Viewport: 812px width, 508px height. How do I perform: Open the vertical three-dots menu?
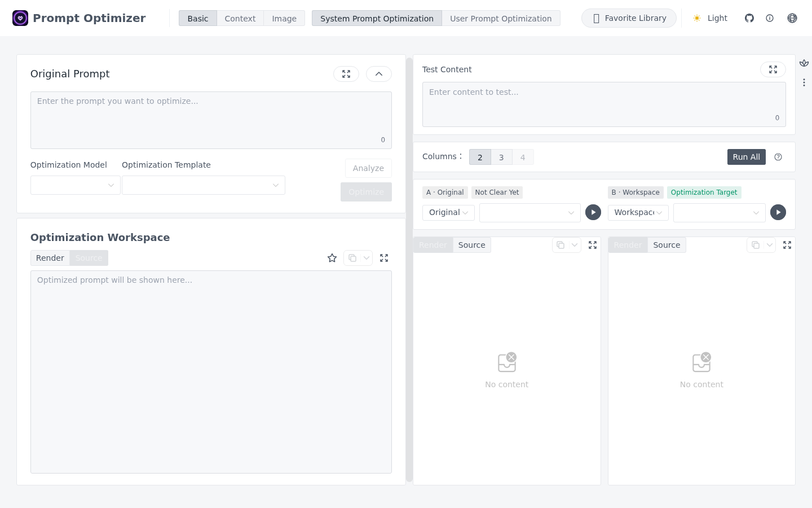[804, 82]
